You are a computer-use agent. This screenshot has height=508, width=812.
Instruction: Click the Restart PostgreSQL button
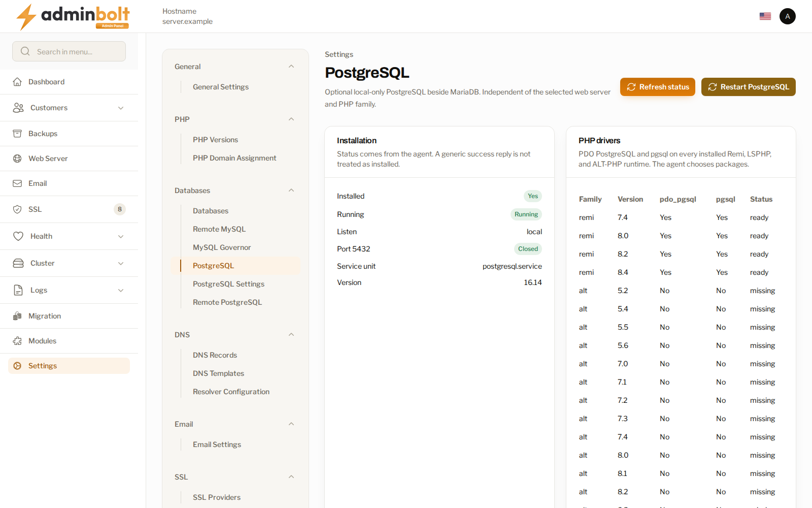749,87
